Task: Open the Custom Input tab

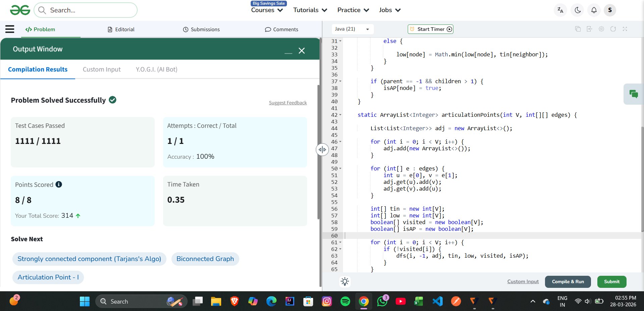Action: (101, 69)
